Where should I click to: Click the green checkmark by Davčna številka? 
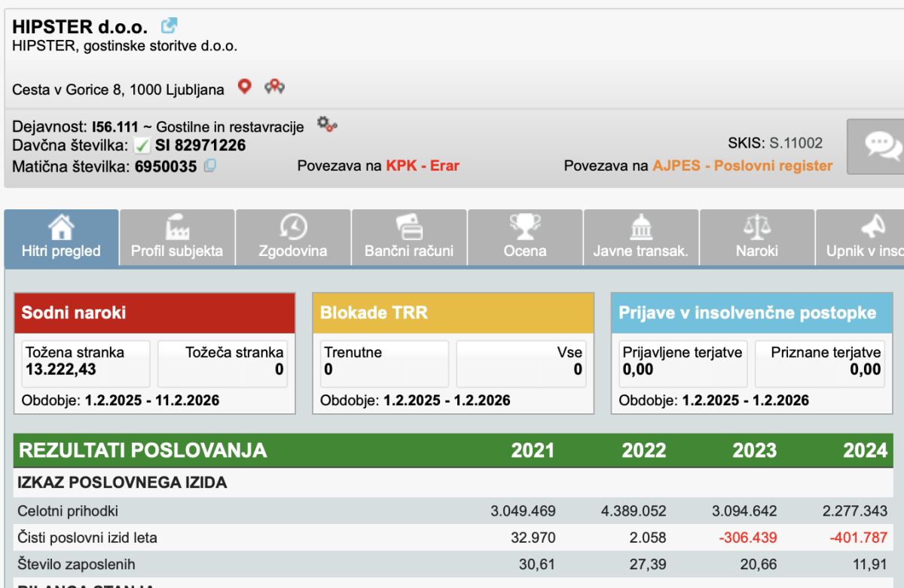(x=142, y=146)
